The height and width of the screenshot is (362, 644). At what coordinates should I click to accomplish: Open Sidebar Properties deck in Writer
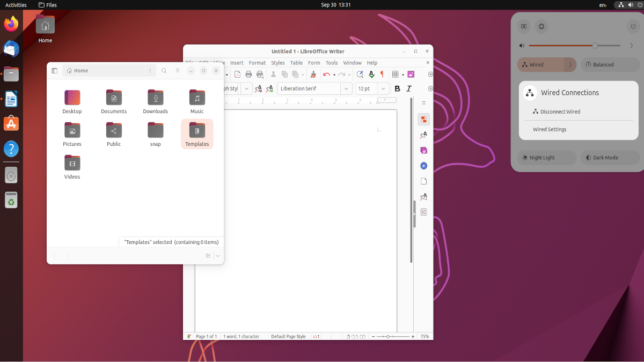424,119
